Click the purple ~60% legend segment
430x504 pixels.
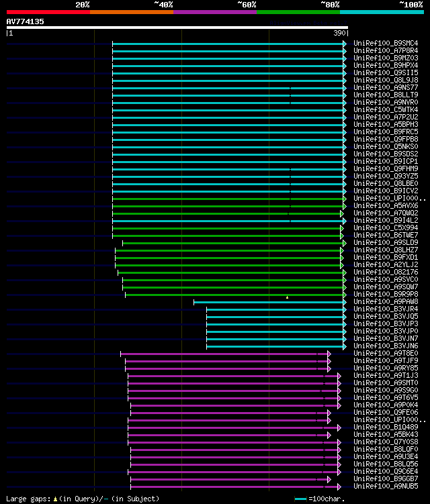(215, 12)
